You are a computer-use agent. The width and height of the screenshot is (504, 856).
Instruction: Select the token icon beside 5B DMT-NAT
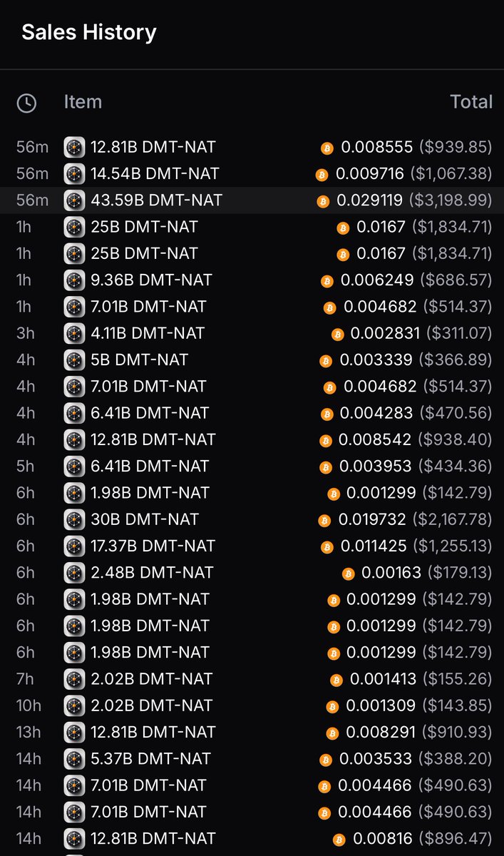click(x=74, y=360)
